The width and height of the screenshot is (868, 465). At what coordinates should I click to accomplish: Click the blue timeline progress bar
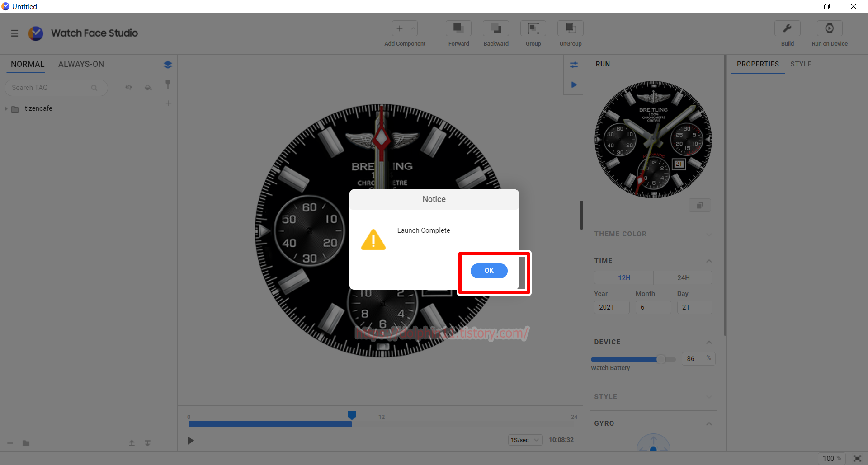(270, 424)
